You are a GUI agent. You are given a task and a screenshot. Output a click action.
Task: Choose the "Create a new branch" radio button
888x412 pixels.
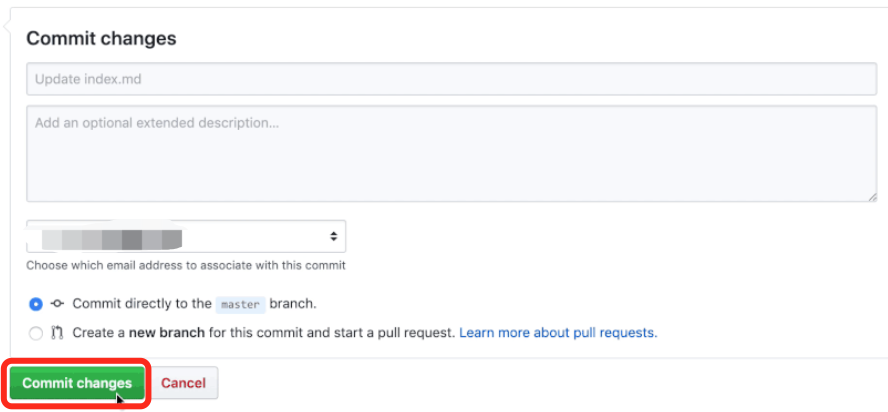(36, 333)
